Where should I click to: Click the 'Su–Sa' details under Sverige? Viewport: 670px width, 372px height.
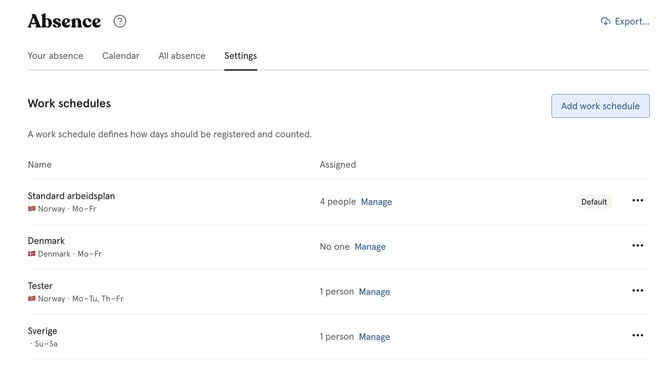click(46, 343)
